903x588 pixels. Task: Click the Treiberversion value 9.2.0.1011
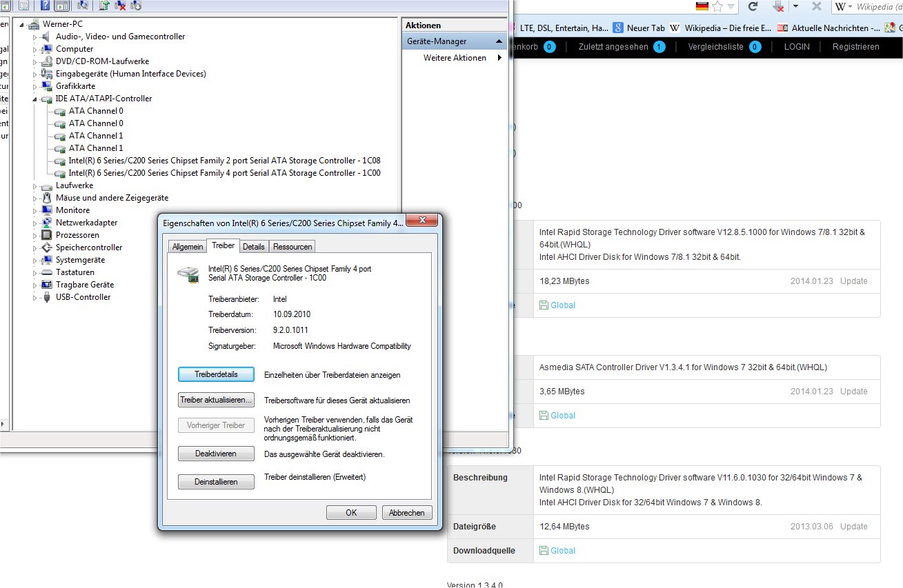tap(290, 330)
